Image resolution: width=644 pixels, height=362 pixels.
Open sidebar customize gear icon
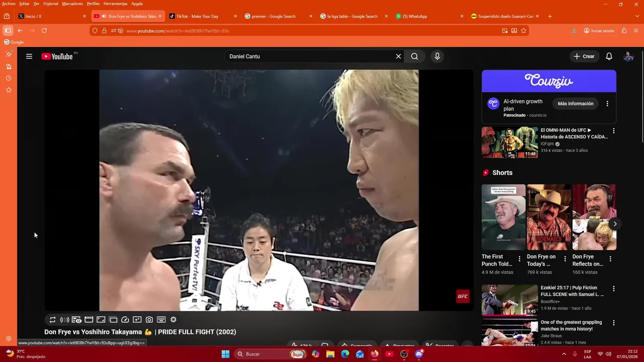pos(9,339)
